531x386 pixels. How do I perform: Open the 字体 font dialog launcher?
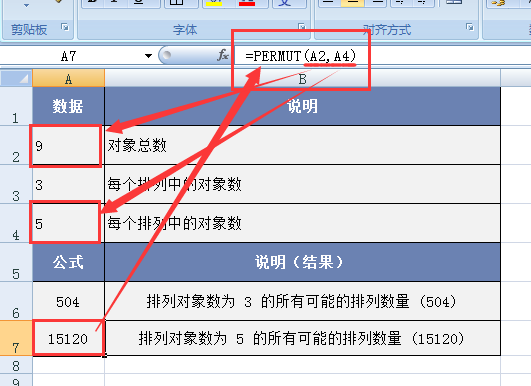pyautogui.click(x=302, y=26)
